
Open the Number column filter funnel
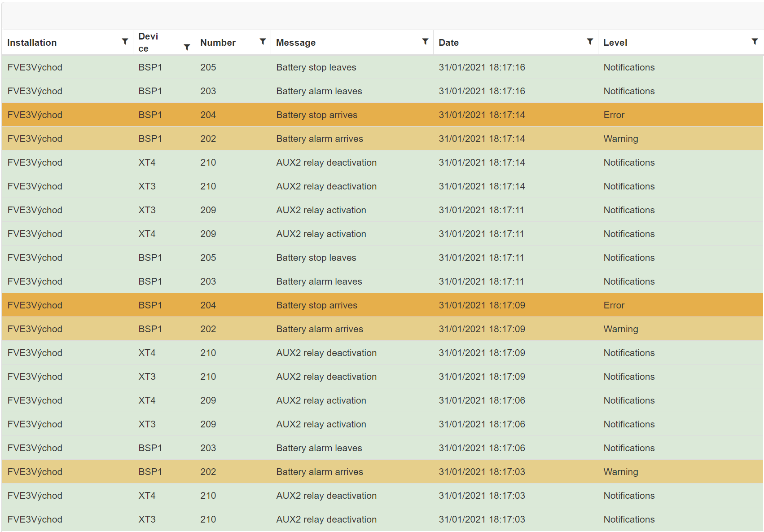coord(263,41)
